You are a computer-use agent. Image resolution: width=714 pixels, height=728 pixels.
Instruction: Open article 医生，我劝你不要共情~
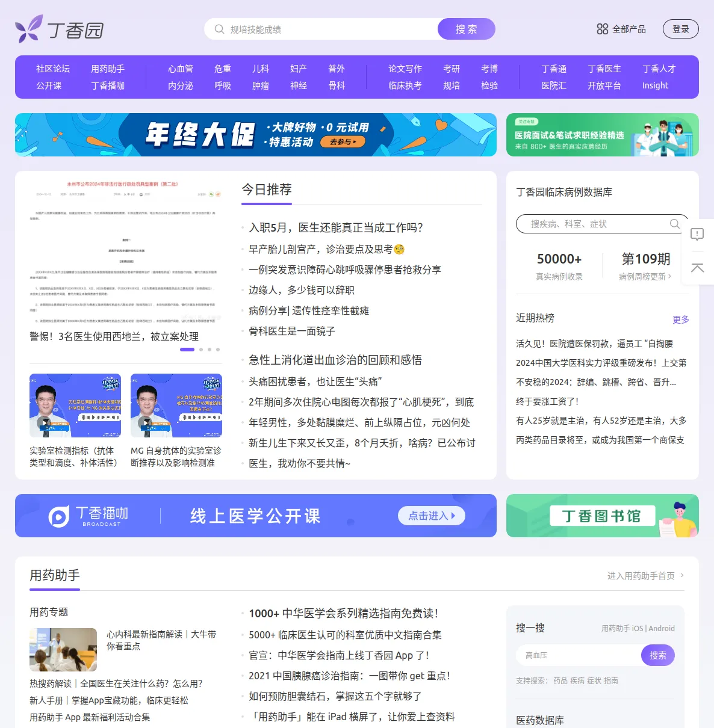pyautogui.click(x=299, y=463)
